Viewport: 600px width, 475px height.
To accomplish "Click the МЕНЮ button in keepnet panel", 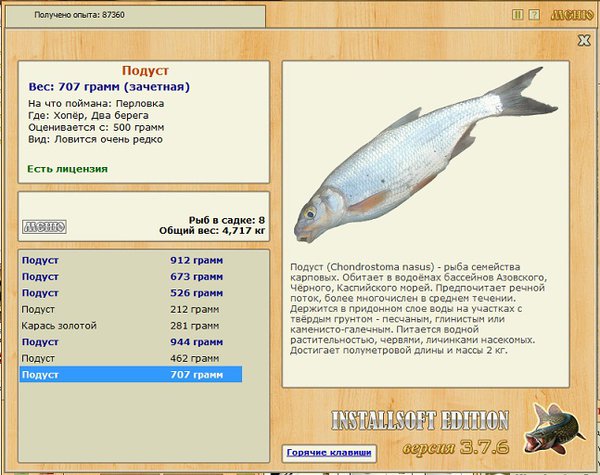I will coord(44,227).
